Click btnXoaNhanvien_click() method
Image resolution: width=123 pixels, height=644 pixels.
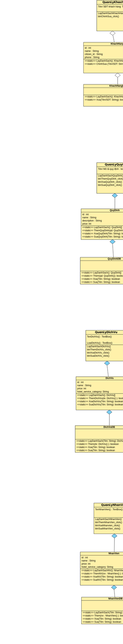108,525
